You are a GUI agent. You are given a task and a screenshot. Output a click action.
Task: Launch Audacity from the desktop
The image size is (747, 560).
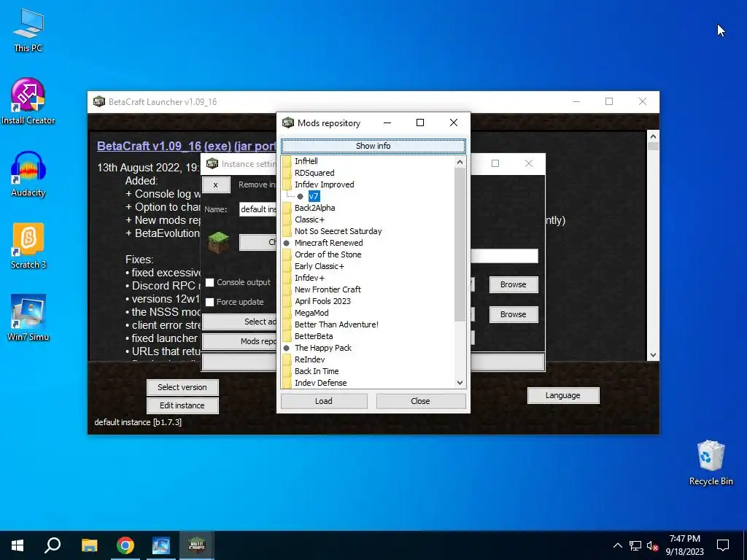[x=28, y=174]
